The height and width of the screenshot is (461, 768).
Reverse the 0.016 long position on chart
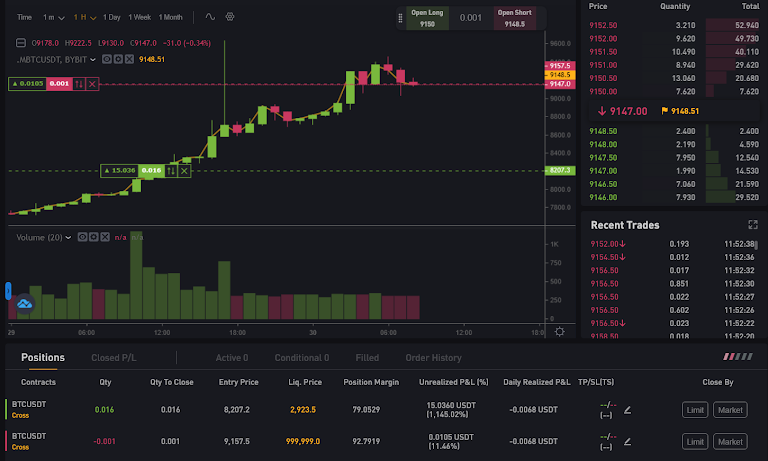pyautogui.click(x=171, y=171)
